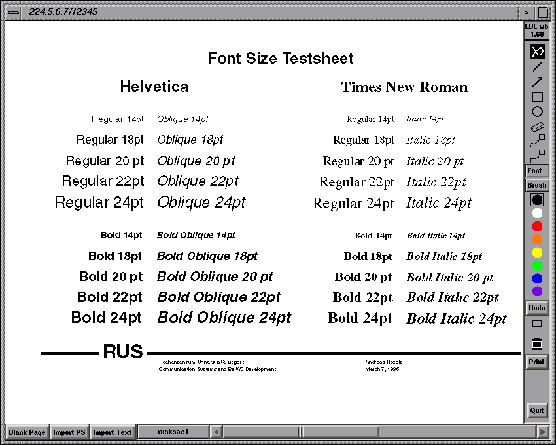Screen dimensions: 556x445
Task: Click the Helvetica 'Bold 22pt' sample text
Action: (110, 297)
